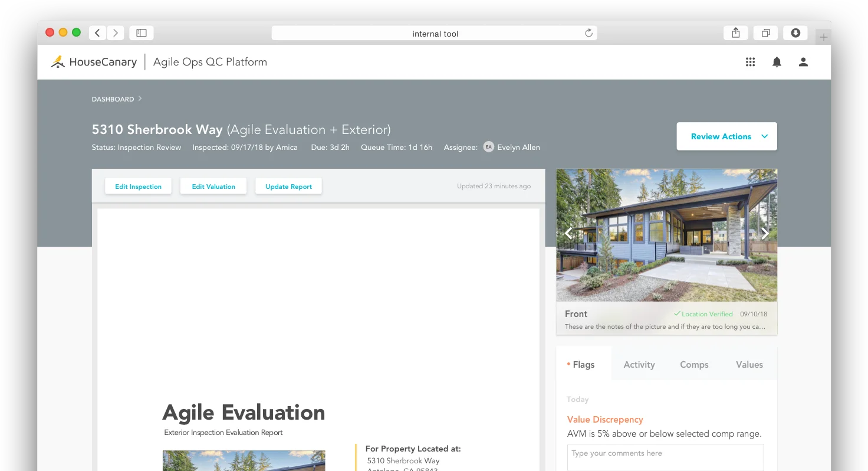Click the EA assignee avatar
The height and width of the screenshot is (471, 868).
click(488, 147)
